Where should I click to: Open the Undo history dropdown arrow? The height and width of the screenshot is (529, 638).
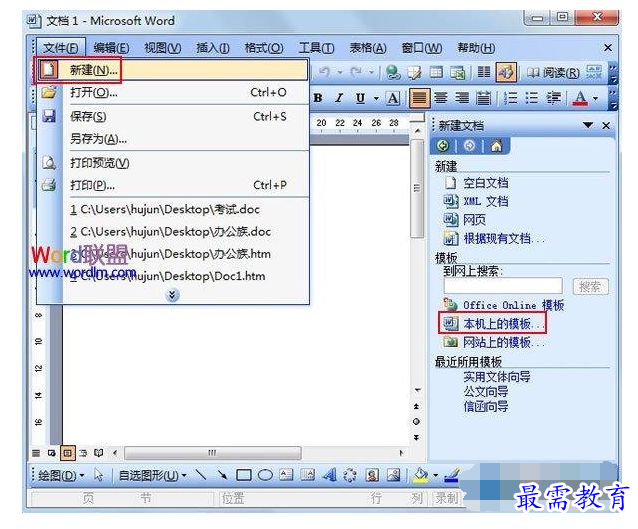tap(339, 72)
